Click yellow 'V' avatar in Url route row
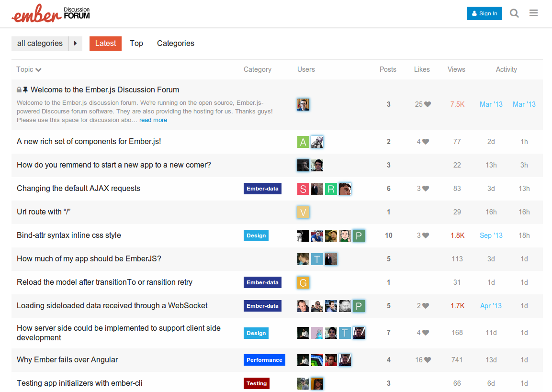The image size is (552, 392). tap(303, 212)
